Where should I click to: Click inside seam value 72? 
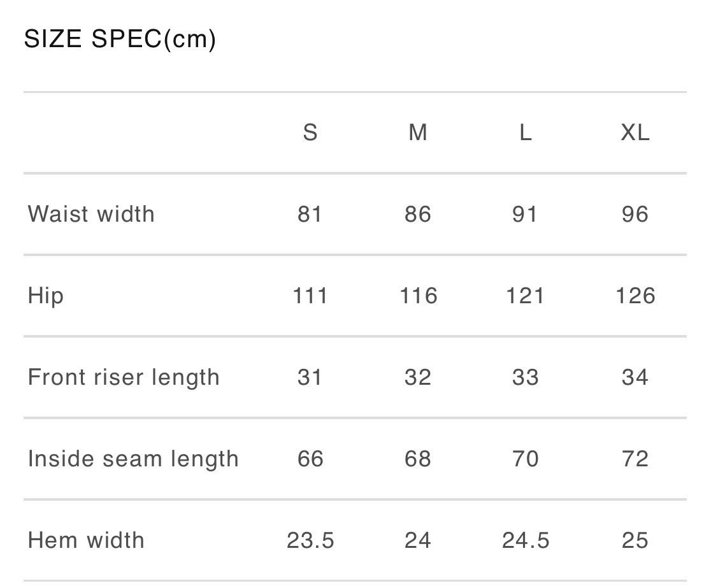[x=635, y=459]
